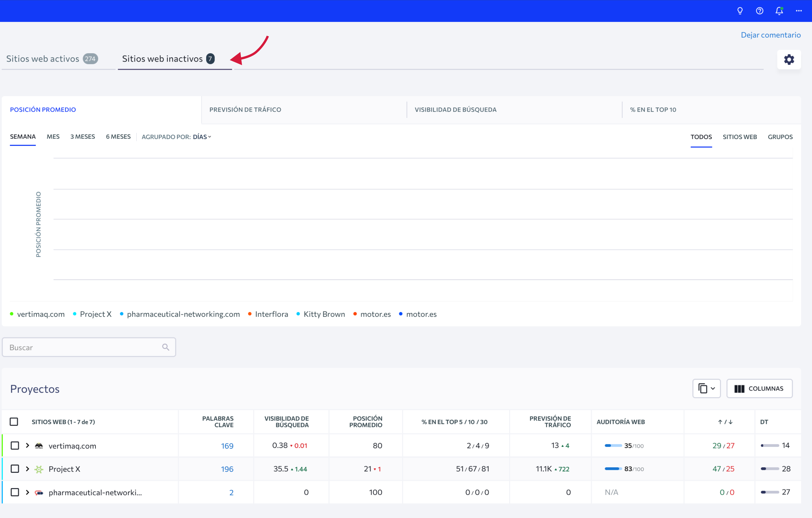Click Dejar comentario link

[x=771, y=35]
